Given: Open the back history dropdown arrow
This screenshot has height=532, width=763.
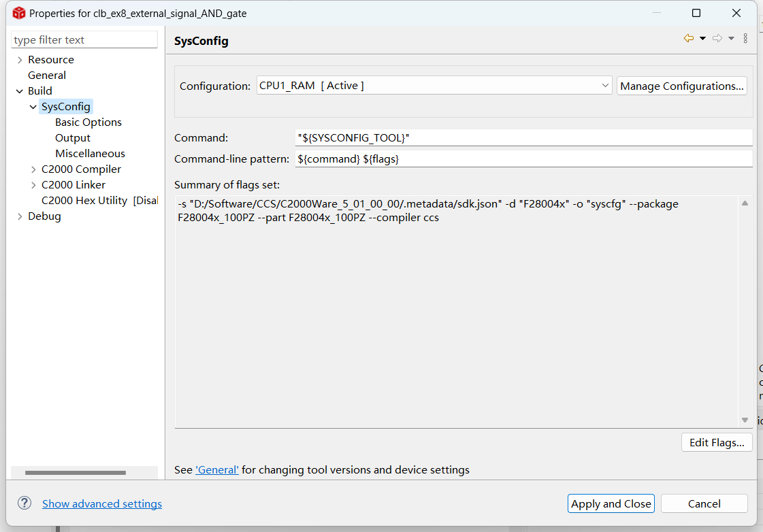Looking at the screenshot, I should [x=702, y=38].
